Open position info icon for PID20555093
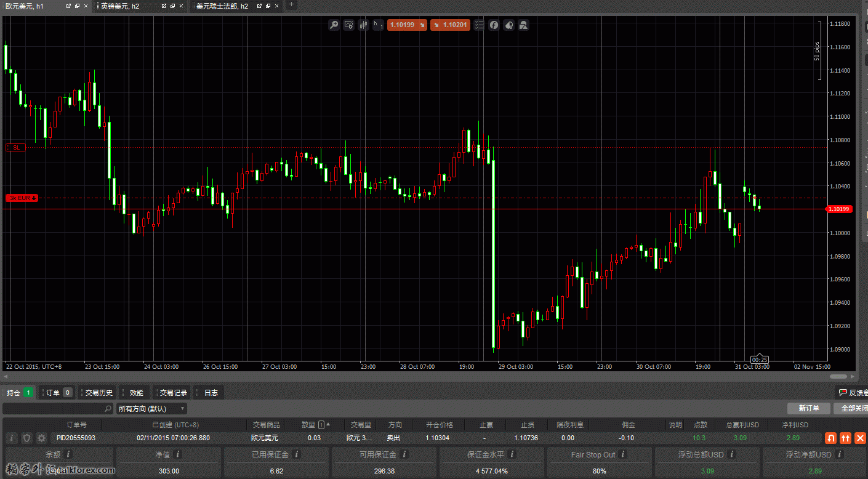Image resolution: width=868 pixels, height=479 pixels. pos(11,438)
